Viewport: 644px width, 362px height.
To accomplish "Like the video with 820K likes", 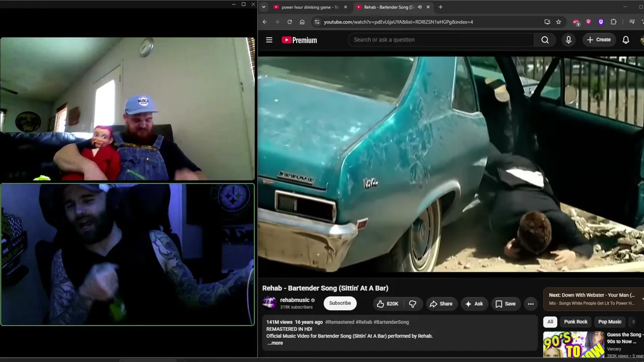I will 387,304.
